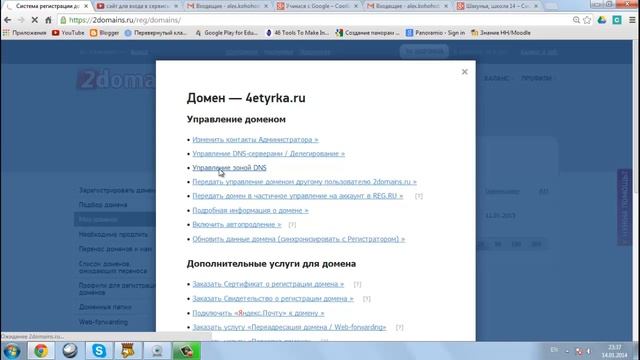This screenshot has height=360, width=640.
Task: Click Передать домен в частичное управление REG.RU
Action: coord(298,196)
